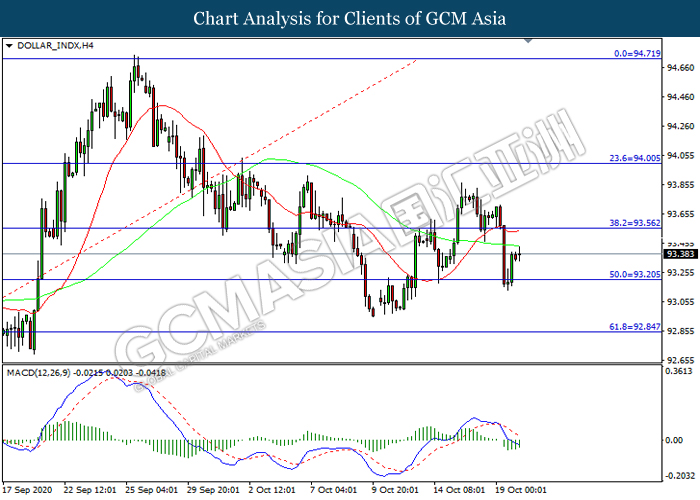
Task: Click the DOLLAR_INDX,H4 chart symbol label
Action: (x=55, y=46)
